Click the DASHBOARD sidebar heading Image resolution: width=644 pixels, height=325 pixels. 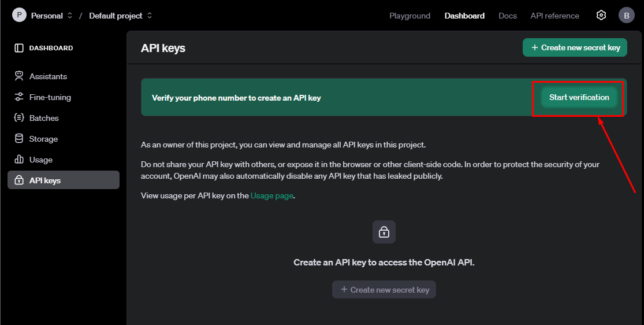[51, 48]
